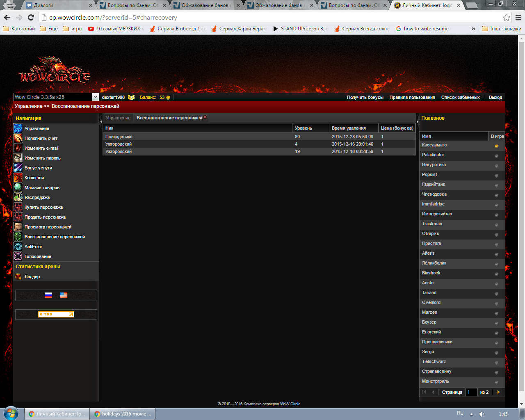
Task: Bookmark this page with the star icon
Action: [506, 17]
